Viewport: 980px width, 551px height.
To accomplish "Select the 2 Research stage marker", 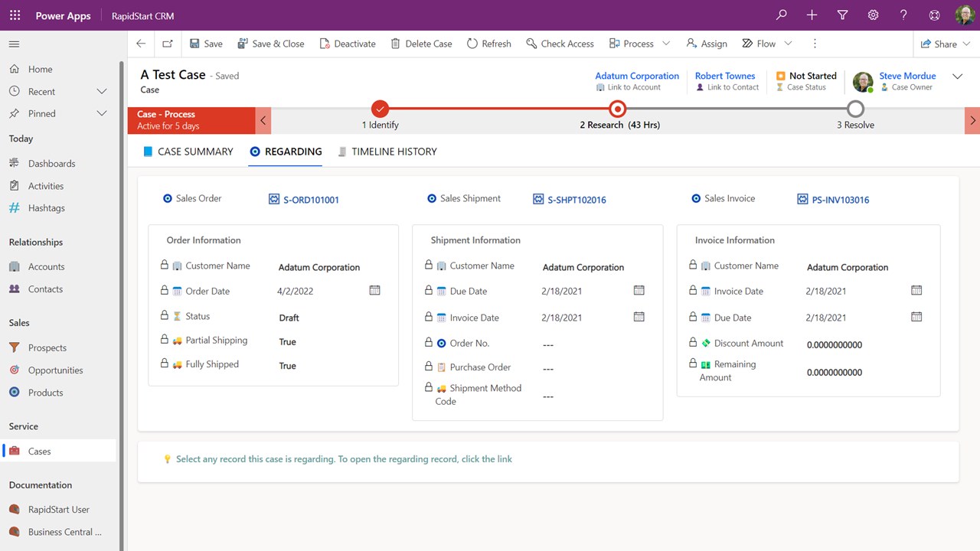I will pyautogui.click(x=618, y=109).
